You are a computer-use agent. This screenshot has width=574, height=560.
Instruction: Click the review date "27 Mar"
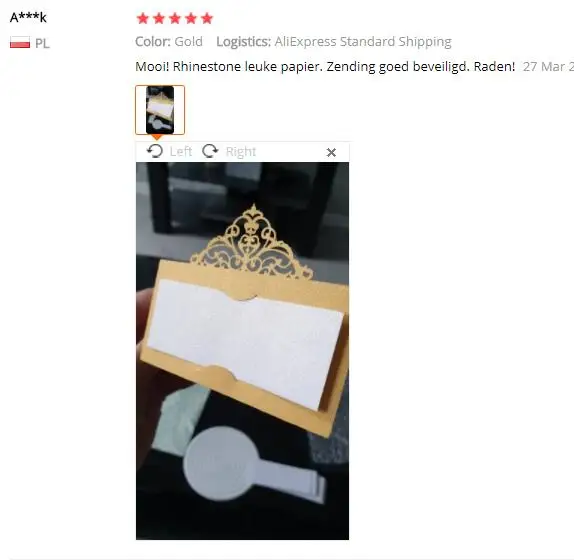(x=544, y=67)
